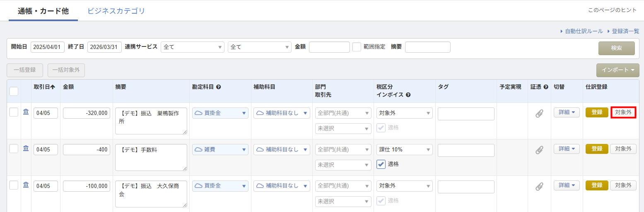This screenshot has height=212, width=644.
Task: Toggle the 範囲指定 checkbox
Action: pyautogui.click(x=357, y=47)
